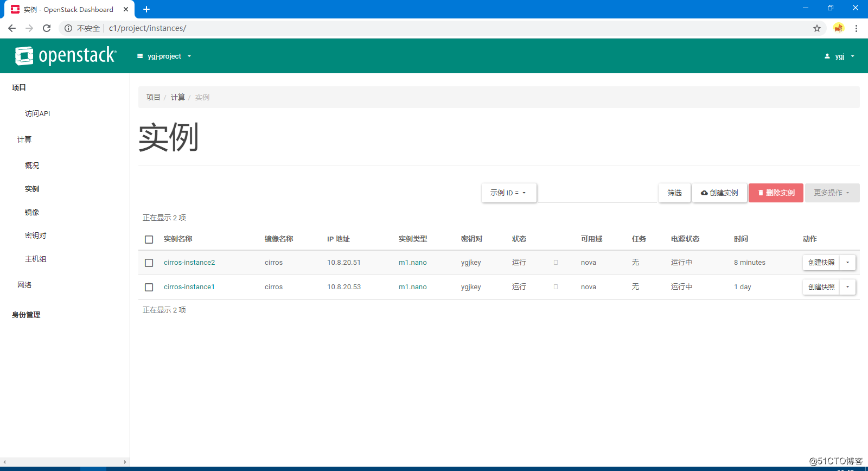Viewport: 868px width, 471px height.
Task: Click the 创建实例 launch instance button
Action: click(x=719, y=193)
